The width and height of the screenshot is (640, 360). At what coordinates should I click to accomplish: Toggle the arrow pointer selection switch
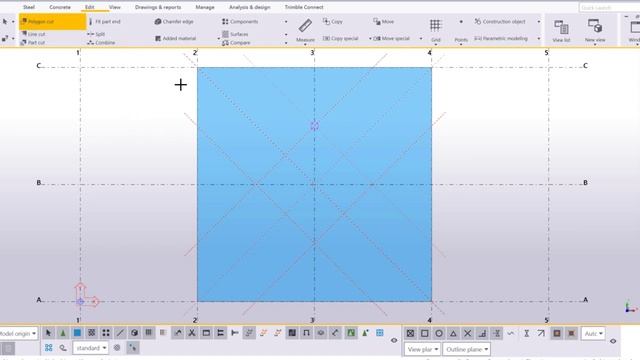tap(48, 333)
